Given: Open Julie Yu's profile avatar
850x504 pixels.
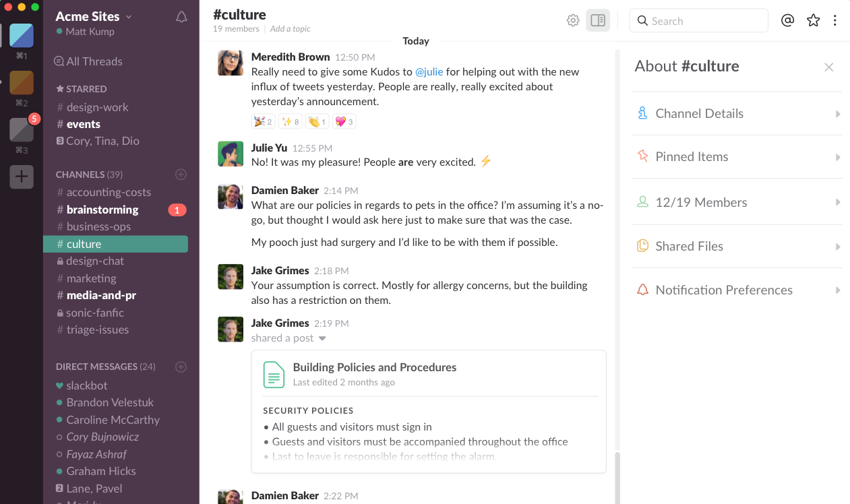Looking at the screenshot, I should 231,154.
